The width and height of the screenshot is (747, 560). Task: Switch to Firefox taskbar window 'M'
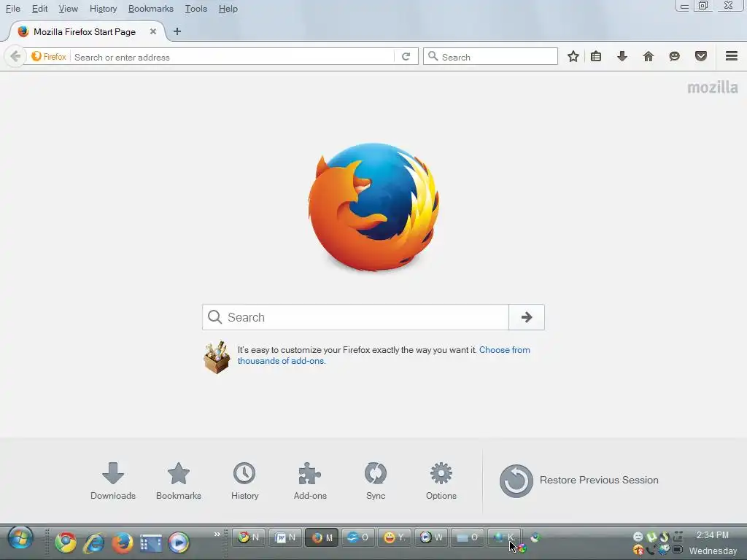(322, 537)
